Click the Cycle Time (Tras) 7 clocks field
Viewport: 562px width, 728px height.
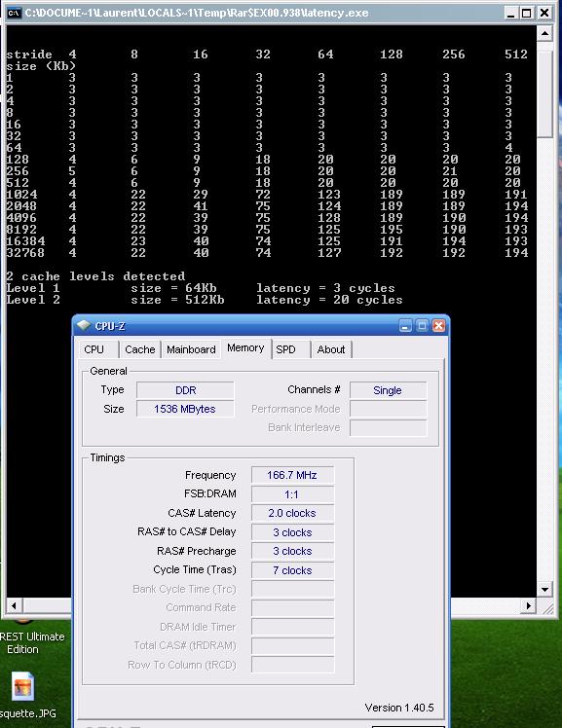coord(292,570)
